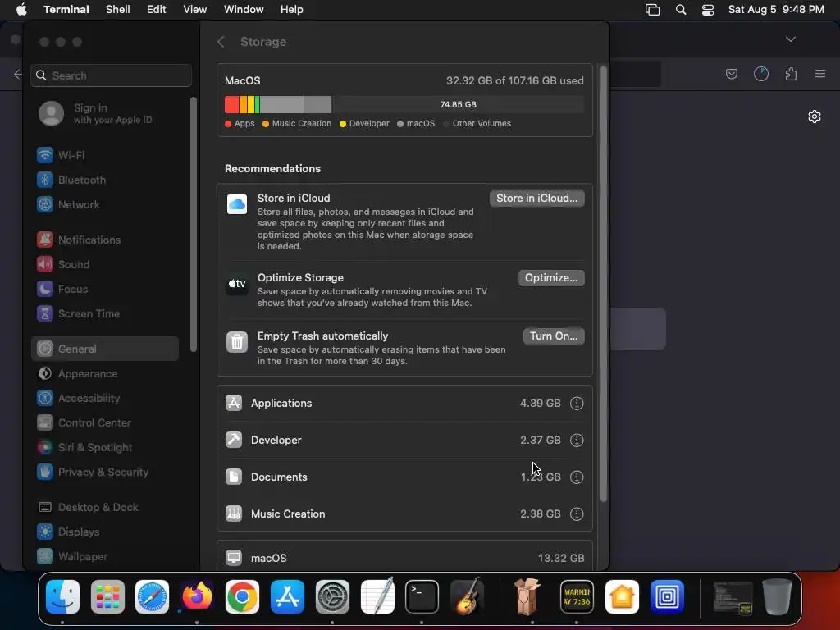Viewport: 840px width, 630px height.
Task: Show info for Developer storage
Action: point(577,441)
